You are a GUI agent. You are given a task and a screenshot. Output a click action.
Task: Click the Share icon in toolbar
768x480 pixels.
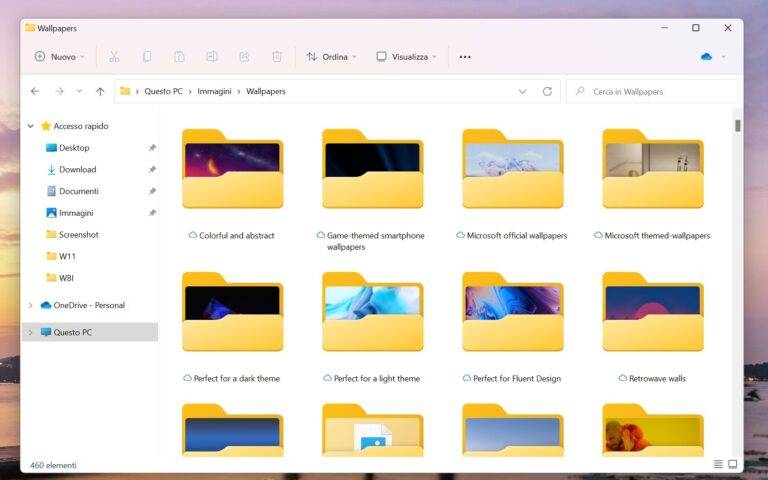[x=244, y=57]
